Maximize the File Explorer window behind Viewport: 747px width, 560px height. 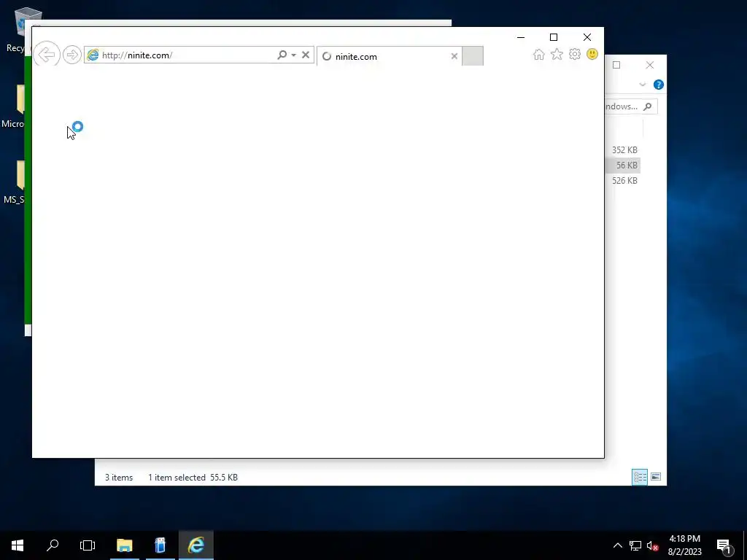616,65
